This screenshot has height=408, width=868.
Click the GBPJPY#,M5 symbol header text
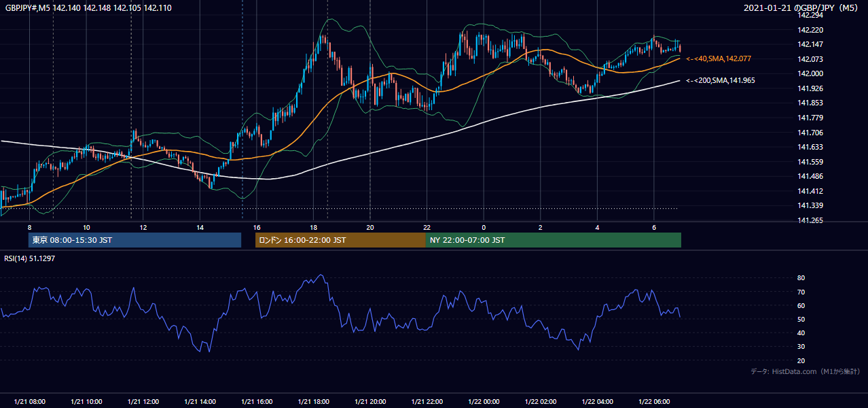pos(88,7)
